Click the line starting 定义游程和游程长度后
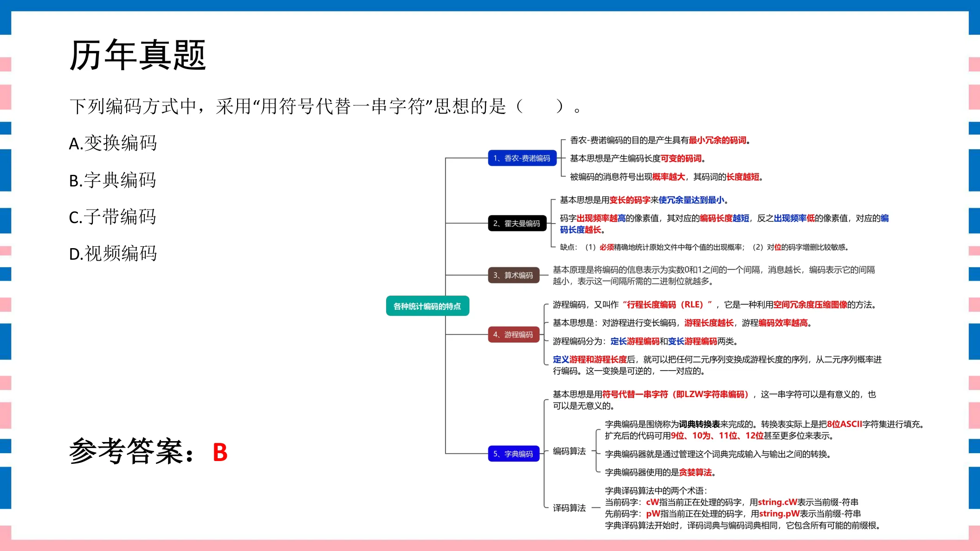This screenshot has width=980, height=551. tap(717, 365)
